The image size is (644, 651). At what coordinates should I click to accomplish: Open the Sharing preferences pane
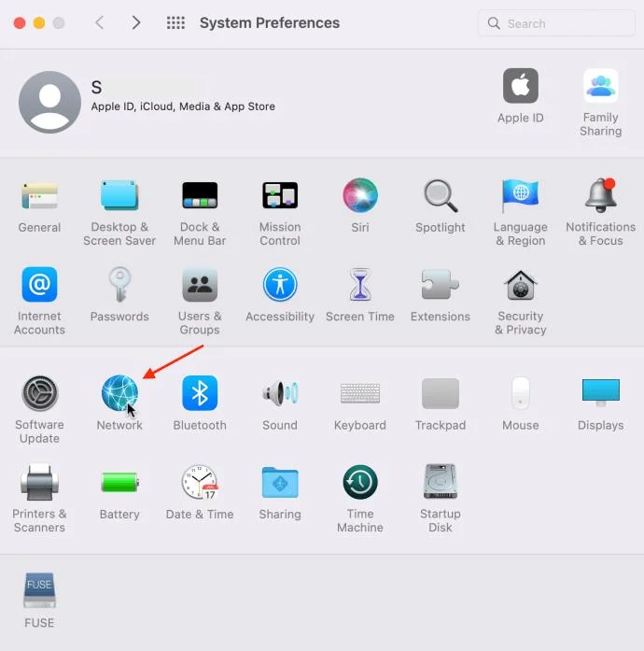[280, 483]
